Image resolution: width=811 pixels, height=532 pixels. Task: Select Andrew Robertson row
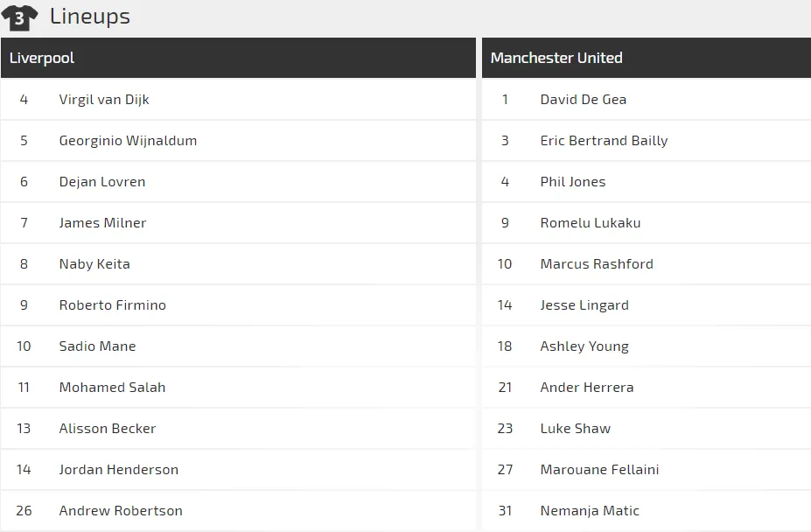[x=238, y=511]
